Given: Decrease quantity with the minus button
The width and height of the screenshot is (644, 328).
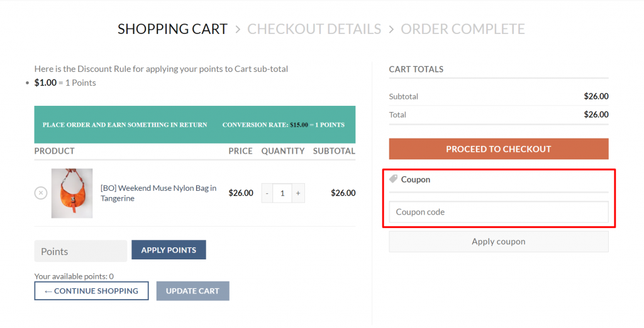Looking at the screenshot, I should pos(267,193).
